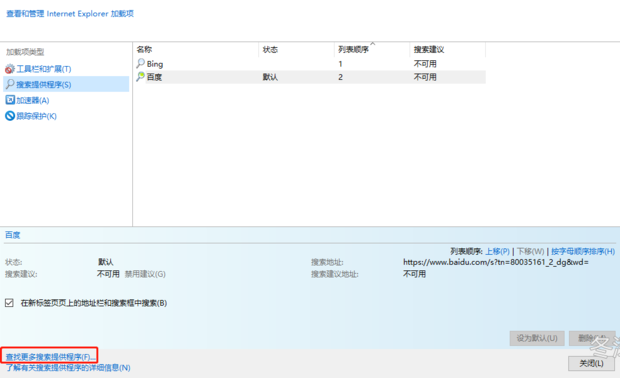The width and height of the screenshot is (620, 378).
Task: Click the Bing row magnifier icon
Action: [x=140, y=63]
